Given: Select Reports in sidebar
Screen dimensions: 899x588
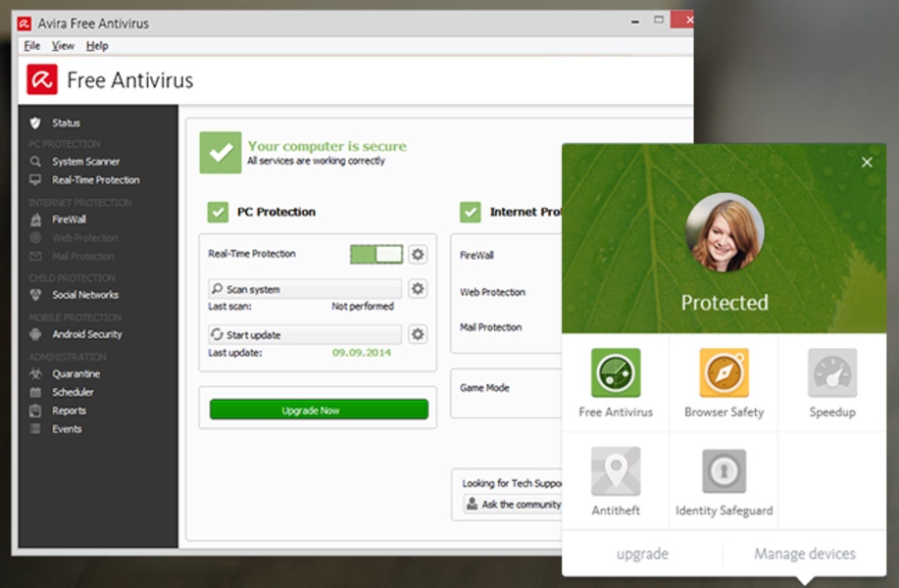Looking at the screenshot, I should pos(69,411).
